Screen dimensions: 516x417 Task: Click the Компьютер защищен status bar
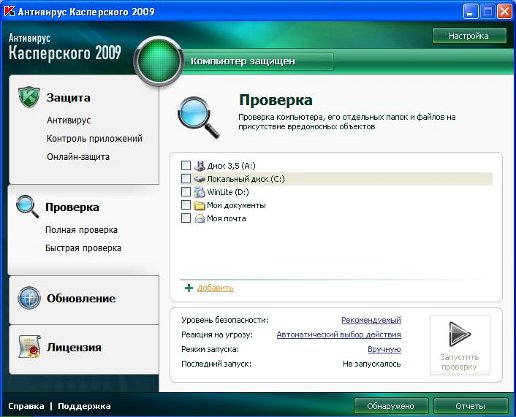258,61
